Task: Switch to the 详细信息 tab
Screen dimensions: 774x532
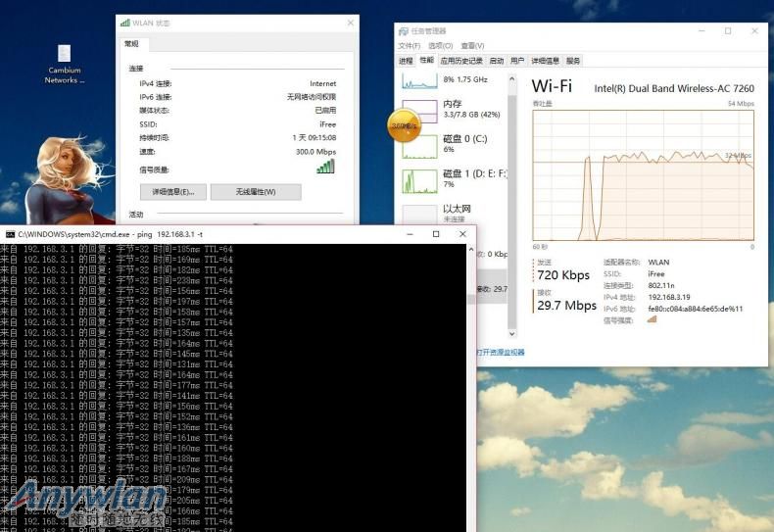Action: [x=545, y=61]
